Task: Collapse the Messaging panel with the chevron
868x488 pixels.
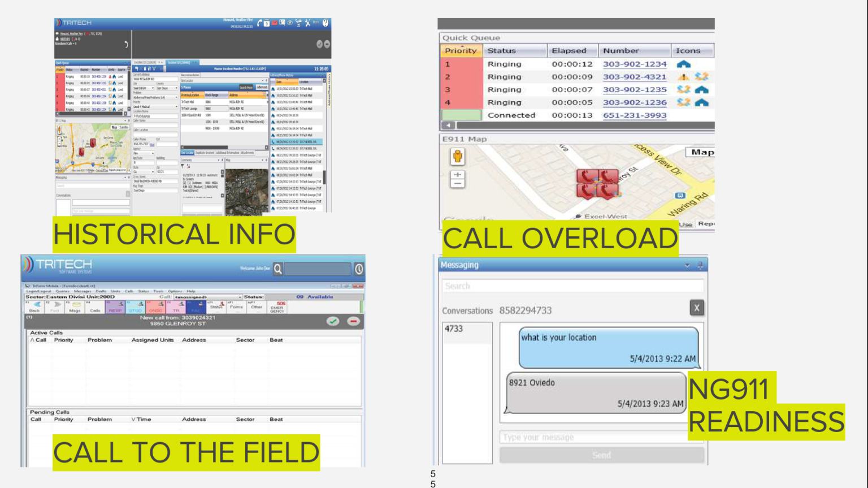Action: click(x=687, y=265)
